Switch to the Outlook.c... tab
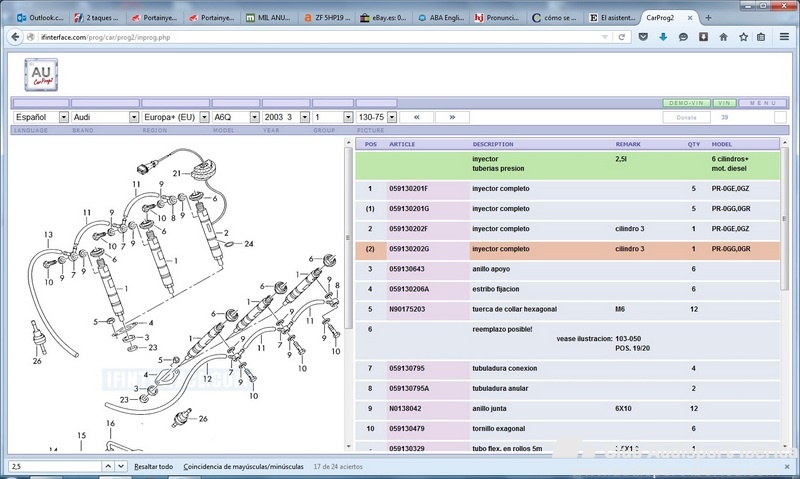 coord(40,17)
